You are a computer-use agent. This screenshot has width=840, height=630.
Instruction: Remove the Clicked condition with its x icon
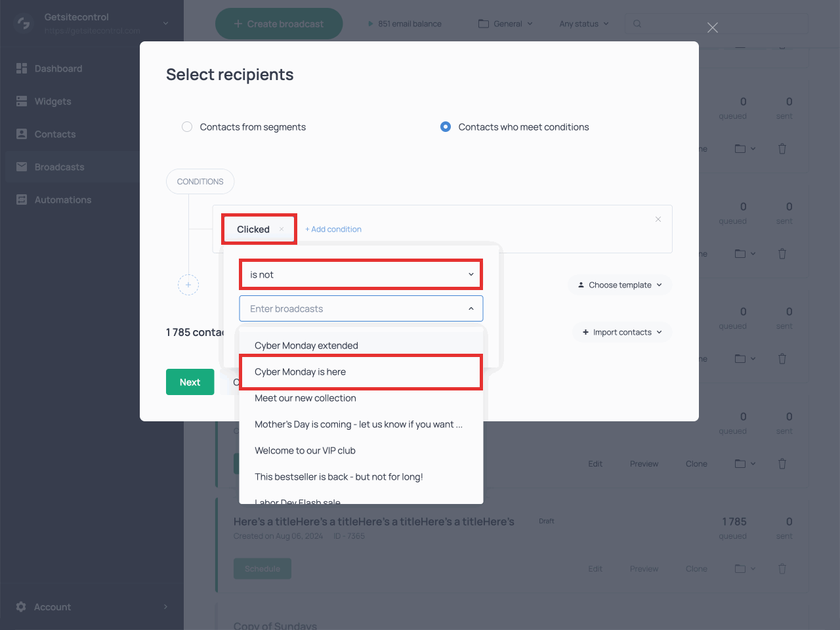click(282, 229)
